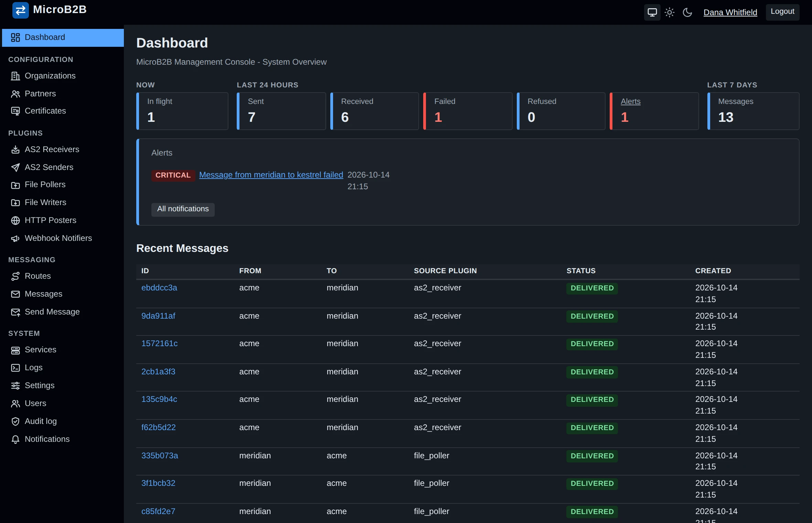This screenshot has height=523, width=812.
Task: Click the Partners people icon
Action: click(15, 94)
